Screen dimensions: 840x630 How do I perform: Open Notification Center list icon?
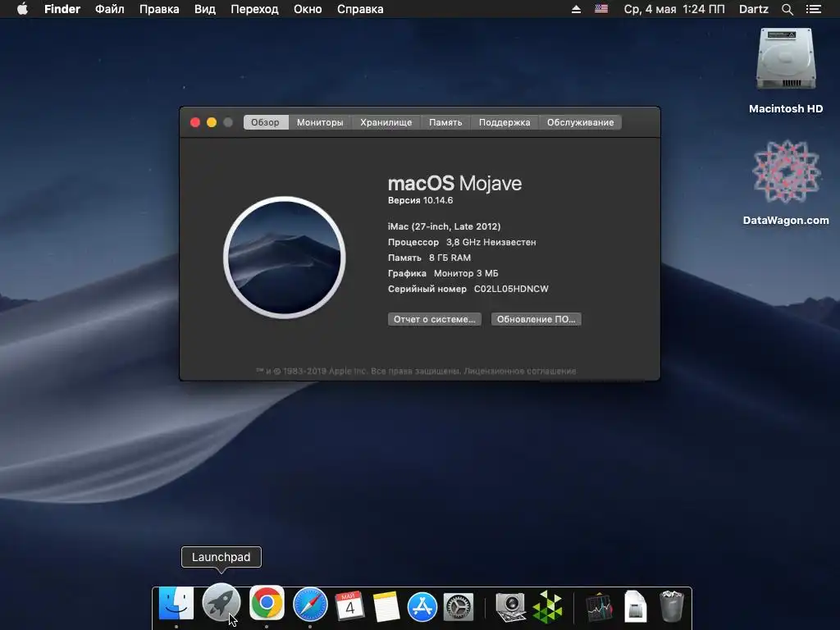(814, 9)
